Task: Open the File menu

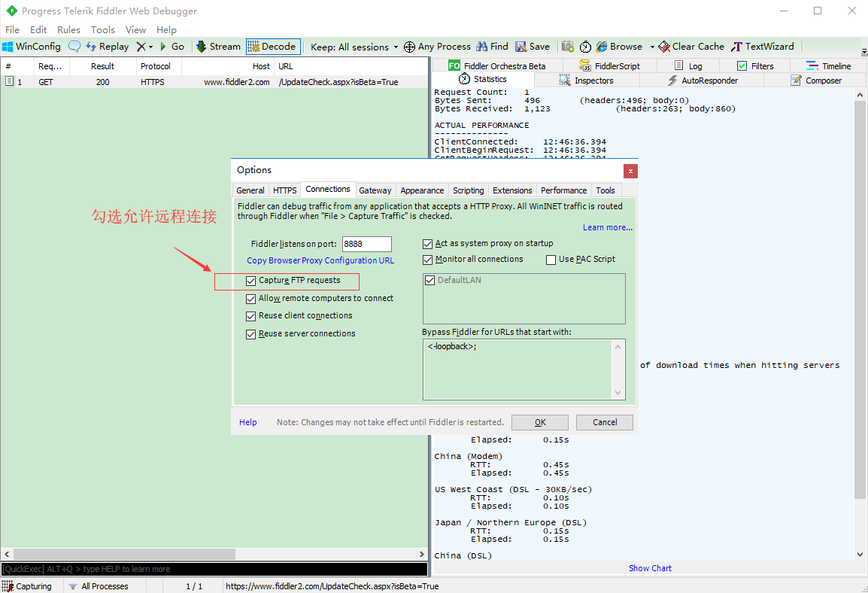Action: 12,29
